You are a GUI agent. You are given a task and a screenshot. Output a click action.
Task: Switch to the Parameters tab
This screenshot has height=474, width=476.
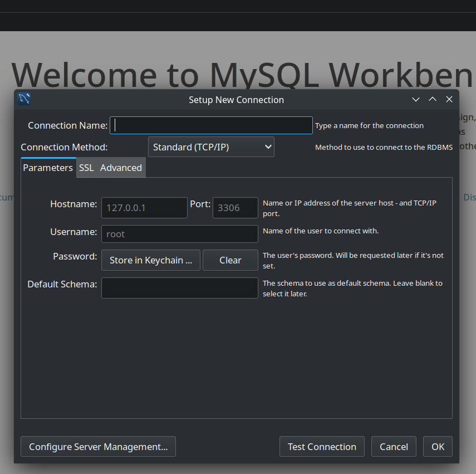pyautogui.click(x=48, y=168)
